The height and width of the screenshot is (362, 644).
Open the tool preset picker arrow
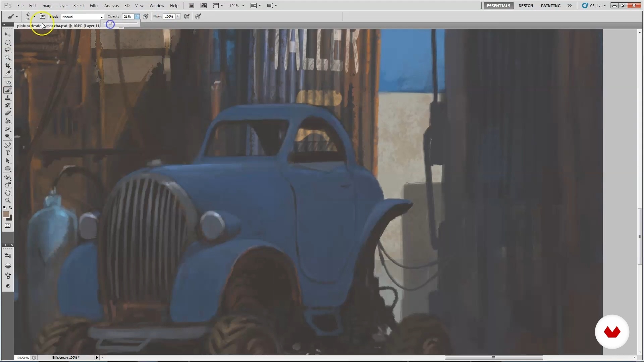coord(17,17)
